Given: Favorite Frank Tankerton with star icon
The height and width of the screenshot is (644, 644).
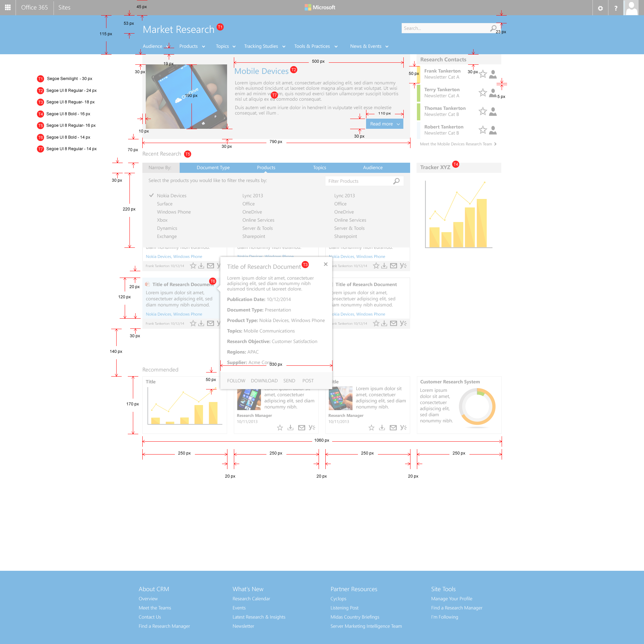Looking at the screenshot, I should point(483,74).
